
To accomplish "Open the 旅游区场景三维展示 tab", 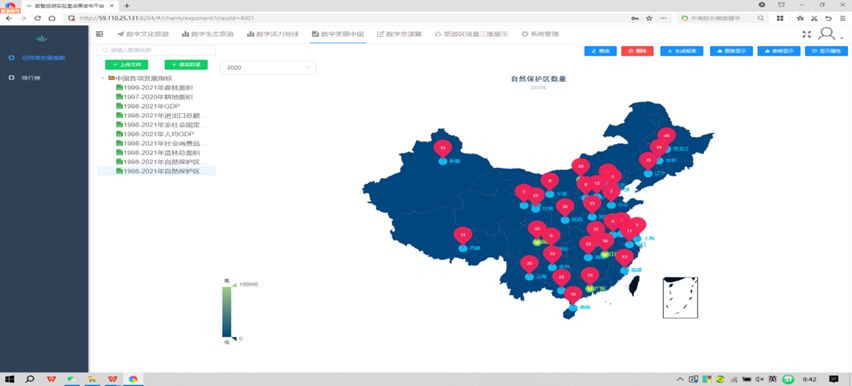I will (x=472, y=34).
